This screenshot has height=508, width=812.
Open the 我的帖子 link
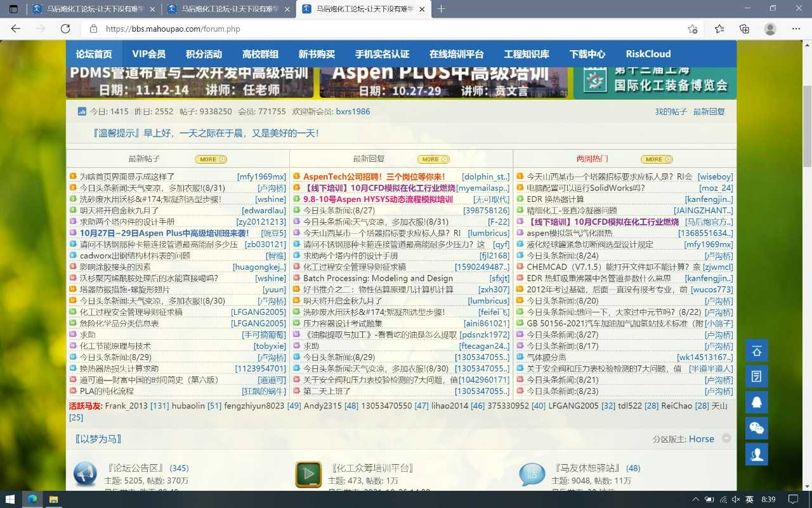point(671,112)
